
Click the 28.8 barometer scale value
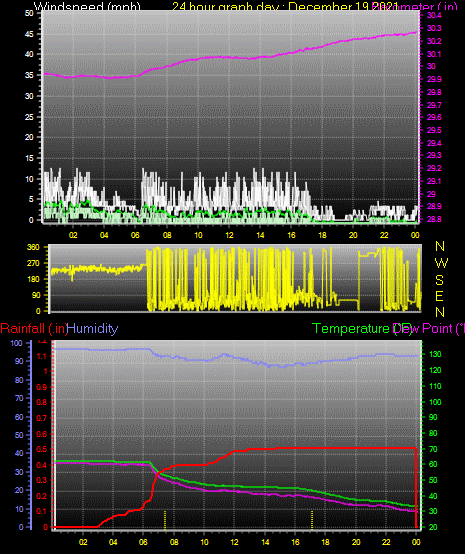tap(434, 219)
